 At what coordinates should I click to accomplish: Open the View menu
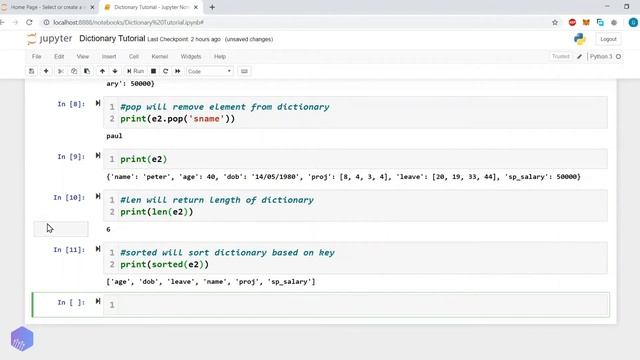click(82, 56)
